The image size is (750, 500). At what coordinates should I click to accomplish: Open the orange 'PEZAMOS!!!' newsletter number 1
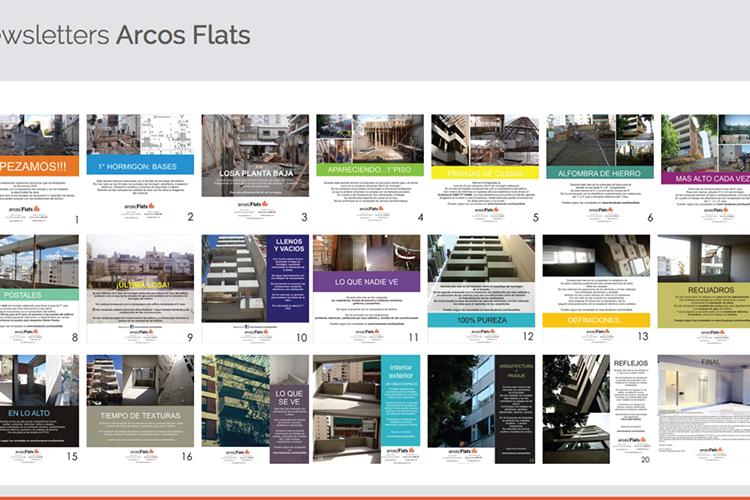39,168
